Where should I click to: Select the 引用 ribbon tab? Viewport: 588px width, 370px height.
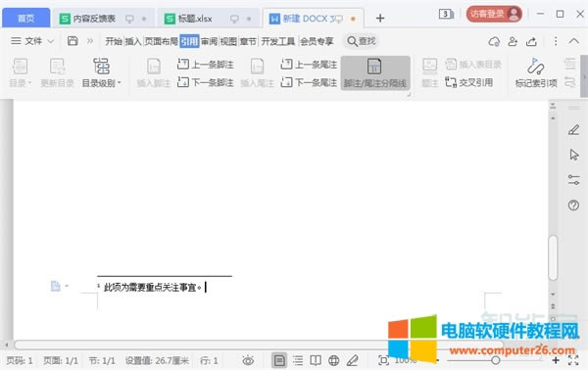(189, 41)
